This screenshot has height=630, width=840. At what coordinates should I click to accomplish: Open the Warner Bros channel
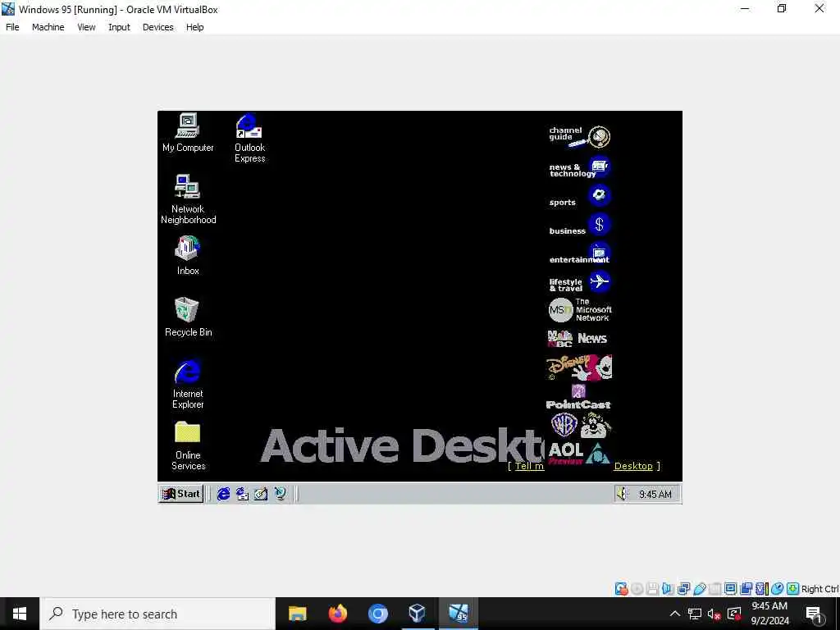coord(581,426)
